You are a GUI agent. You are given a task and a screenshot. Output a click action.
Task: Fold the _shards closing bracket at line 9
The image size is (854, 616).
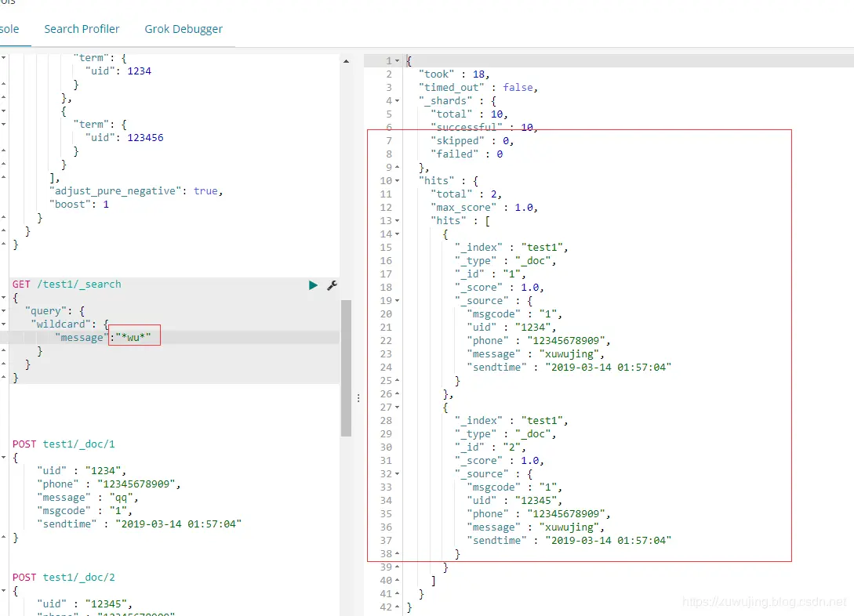pos(397,167)
